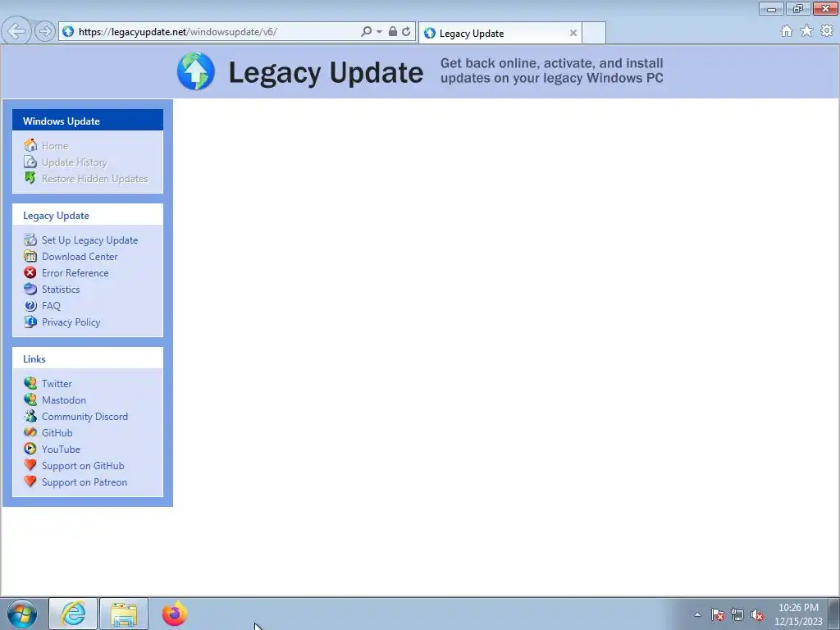Visit the YouTube link
This screenshot has width=840, height=630.
[x=61, y=450]
